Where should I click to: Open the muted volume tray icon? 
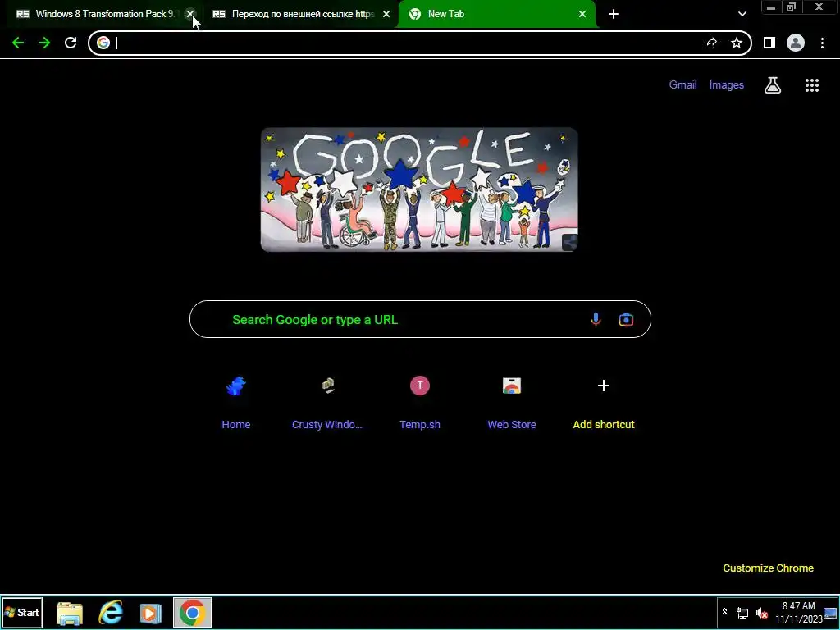pos(761,614)
